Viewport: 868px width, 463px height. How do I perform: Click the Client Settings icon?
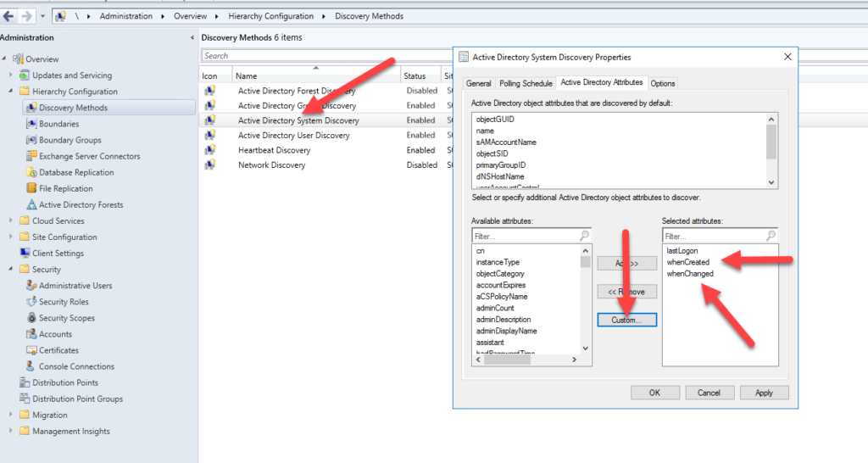pyautogui.click(x=25, y=253)
